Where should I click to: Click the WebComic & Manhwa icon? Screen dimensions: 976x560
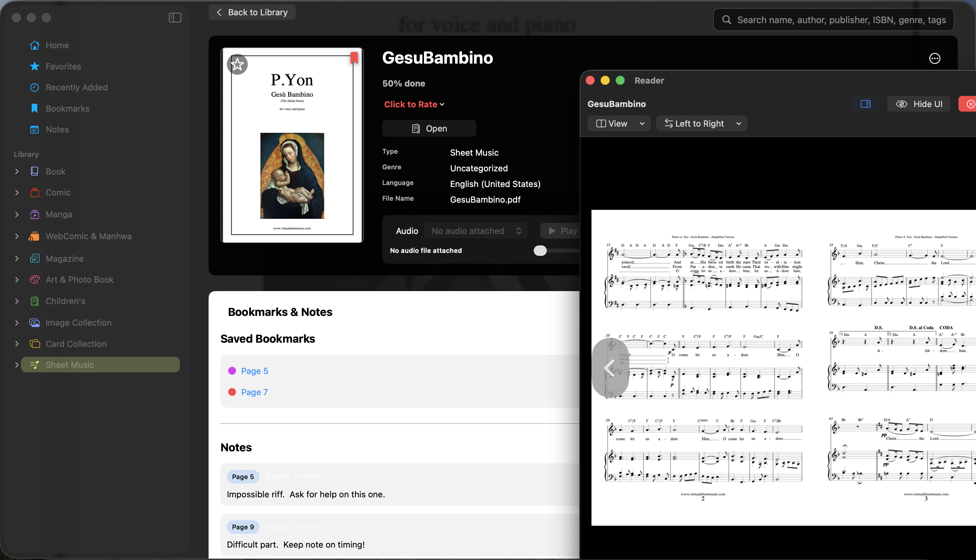[x=34, y=236]
